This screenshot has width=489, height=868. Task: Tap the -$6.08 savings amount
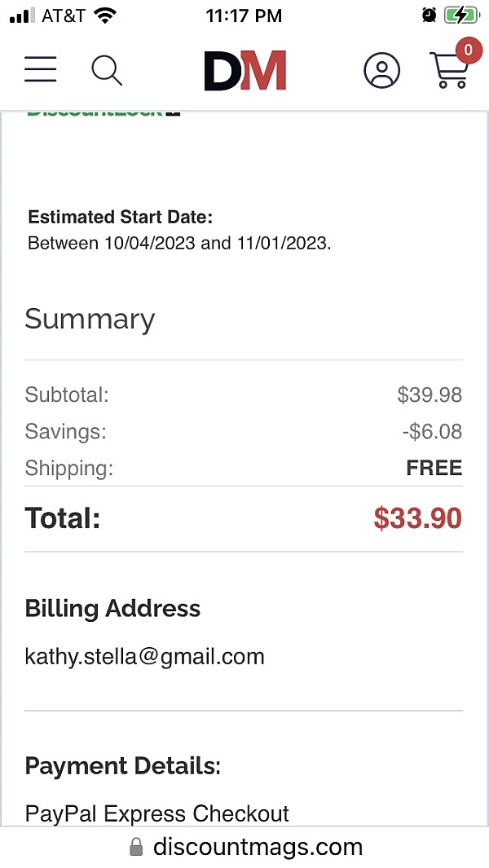[x=432, y=431]
